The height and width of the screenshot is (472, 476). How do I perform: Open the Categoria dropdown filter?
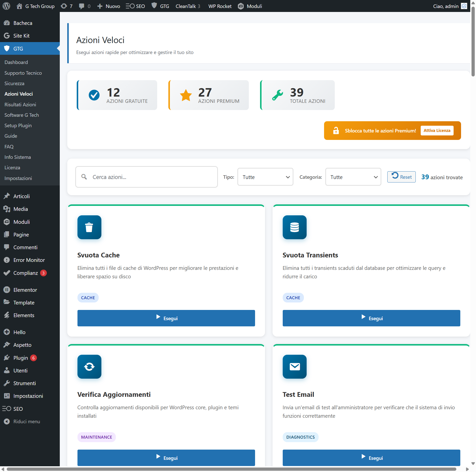coord(353,177)
